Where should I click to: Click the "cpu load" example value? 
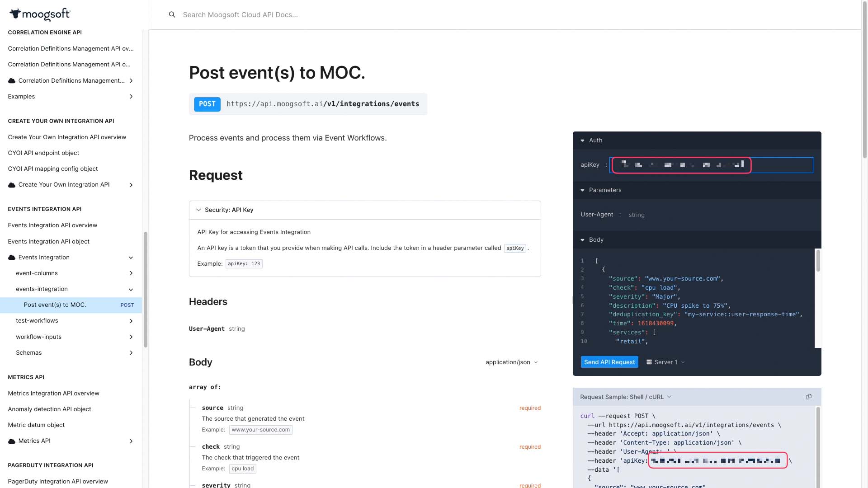tap(243, 469)
